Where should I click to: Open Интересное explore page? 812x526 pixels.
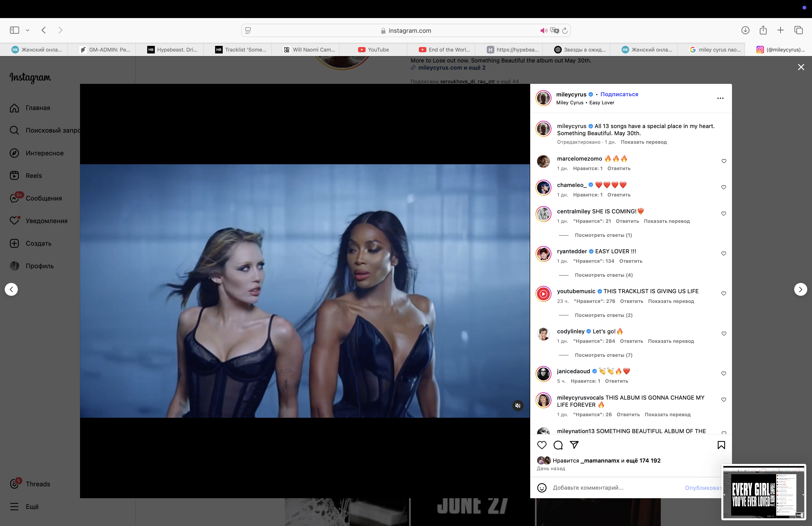coord(37,153)
